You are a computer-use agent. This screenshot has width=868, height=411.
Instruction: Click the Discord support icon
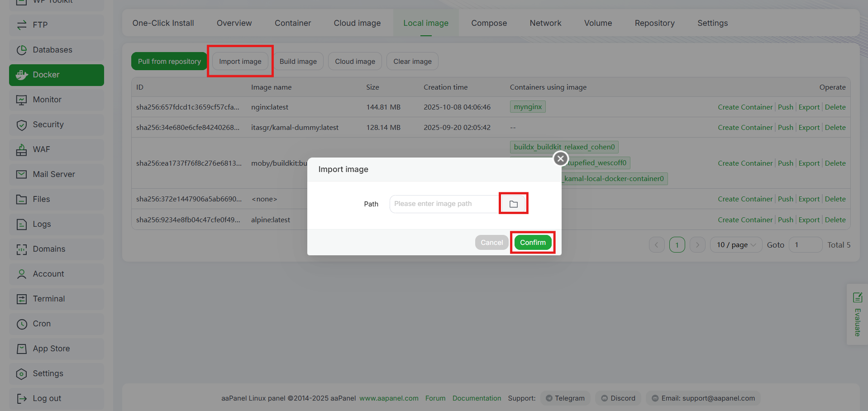(x=604, y=398)
